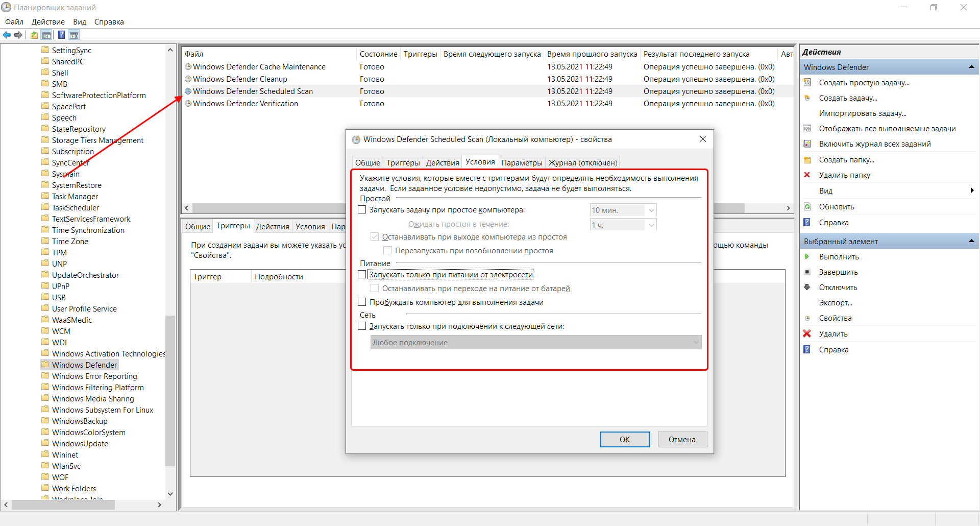Click the task list's horizontal scrollbar thumb
Screen dimensions: 980x526
click(469, 208)
